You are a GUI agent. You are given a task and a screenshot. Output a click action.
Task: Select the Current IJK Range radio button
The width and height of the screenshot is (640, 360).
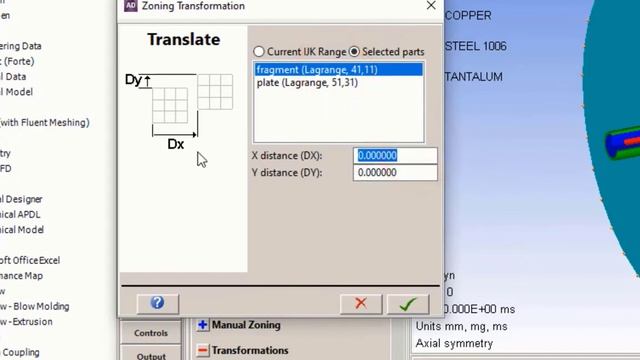coord(259,52)
